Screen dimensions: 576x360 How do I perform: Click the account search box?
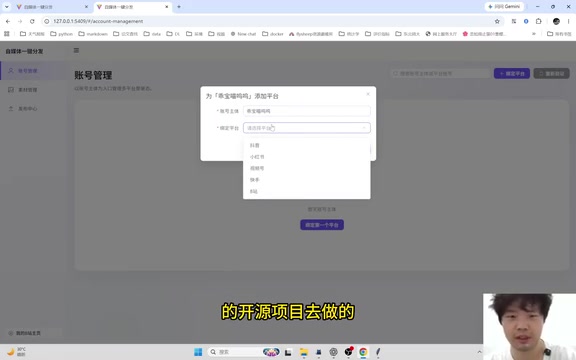pos(440,73)
